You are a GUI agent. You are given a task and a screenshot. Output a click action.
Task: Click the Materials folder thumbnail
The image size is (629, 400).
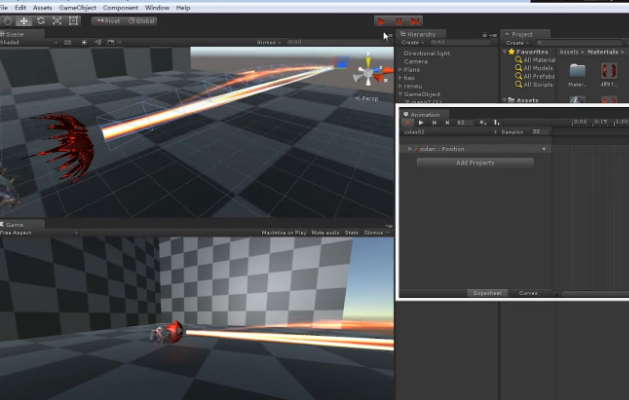tap(577, 71)
